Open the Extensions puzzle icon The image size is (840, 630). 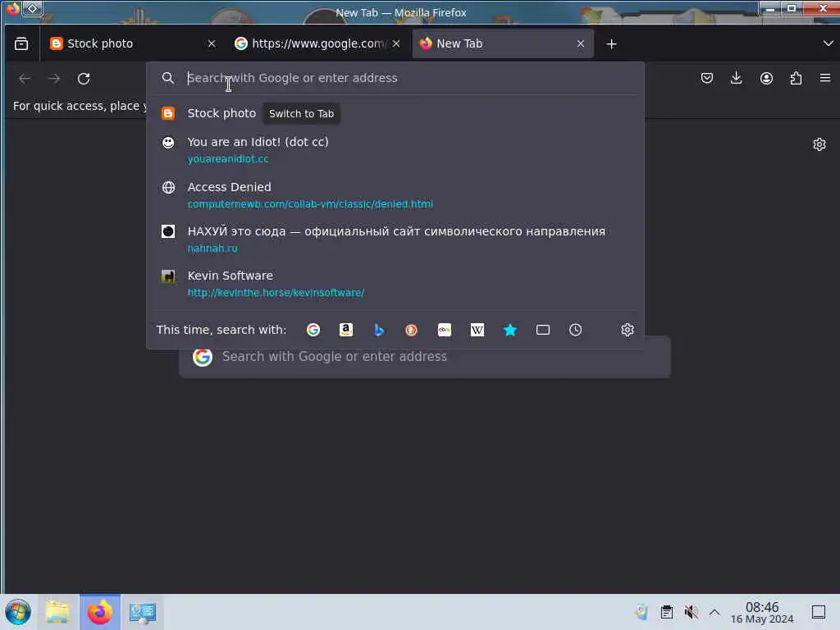(x=796, y=78)
